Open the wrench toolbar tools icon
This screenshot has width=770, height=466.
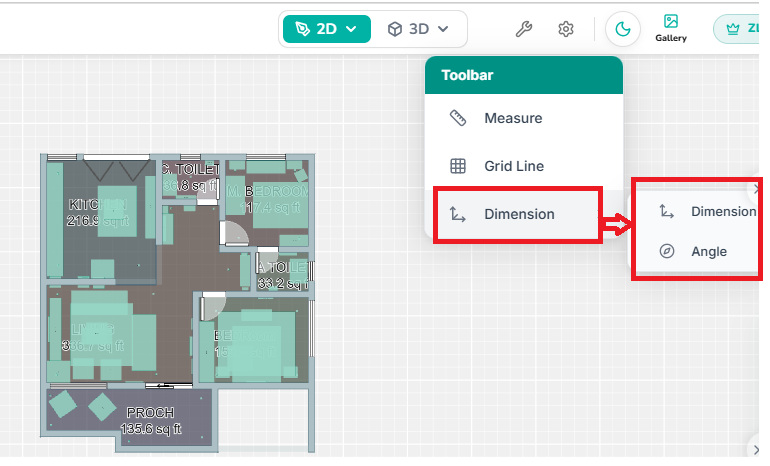click(523, 29)
